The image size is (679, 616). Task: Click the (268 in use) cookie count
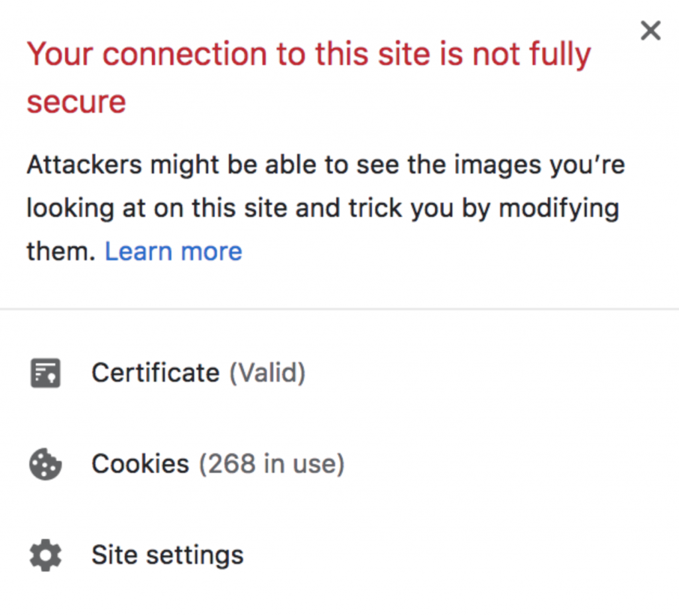[272, 464]
